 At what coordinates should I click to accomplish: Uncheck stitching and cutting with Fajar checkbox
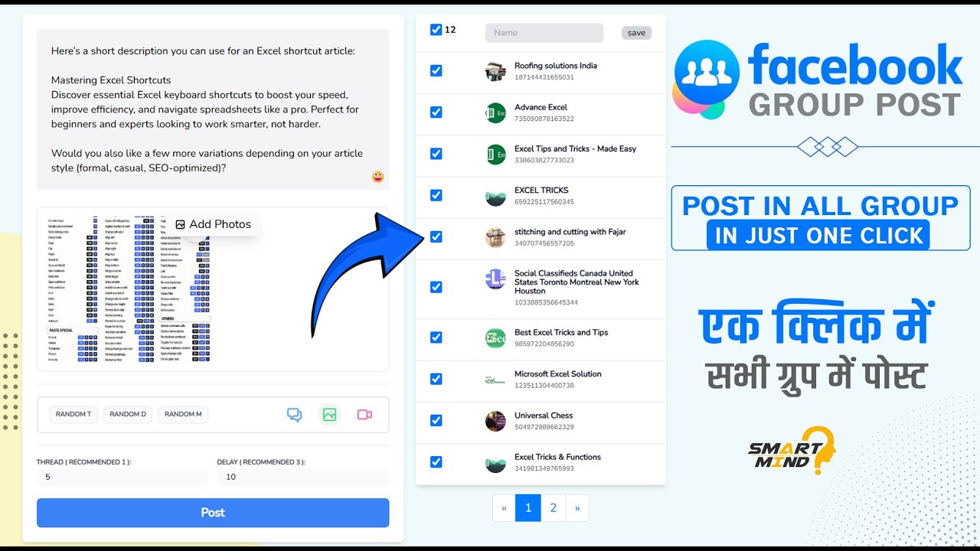coord(436,236)
